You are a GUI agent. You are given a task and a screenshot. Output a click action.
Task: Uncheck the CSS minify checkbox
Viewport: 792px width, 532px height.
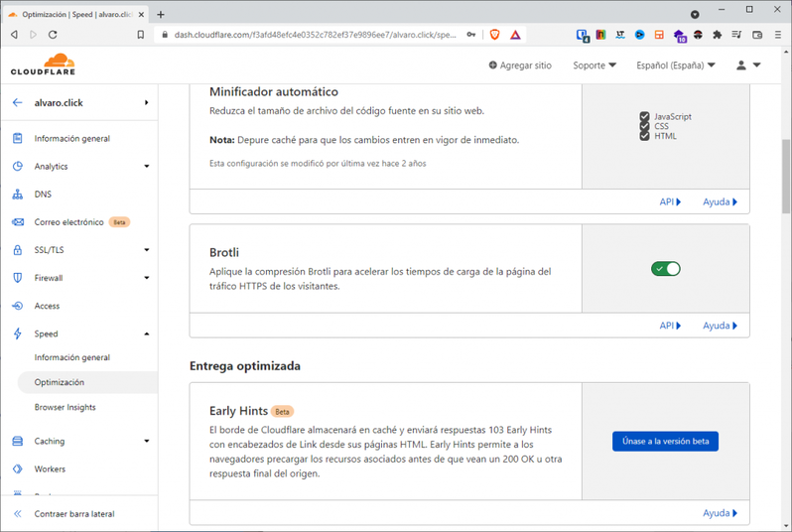tap(644, 126)
